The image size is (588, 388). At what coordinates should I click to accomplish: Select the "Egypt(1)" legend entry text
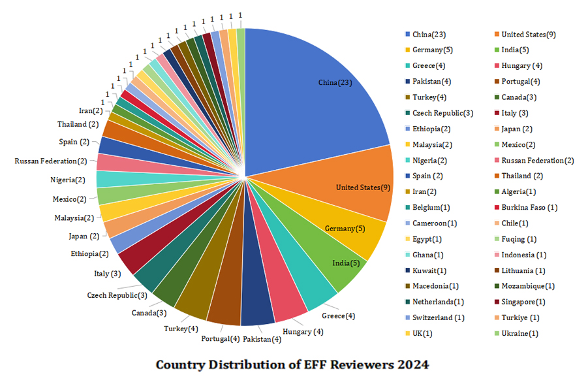pos(427,239)
